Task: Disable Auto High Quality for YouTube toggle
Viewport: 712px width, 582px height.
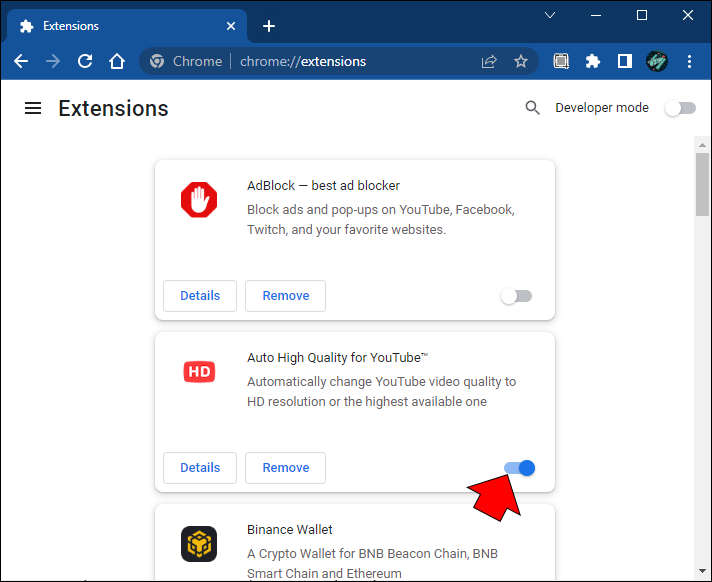Action: (x=520, y=468)
